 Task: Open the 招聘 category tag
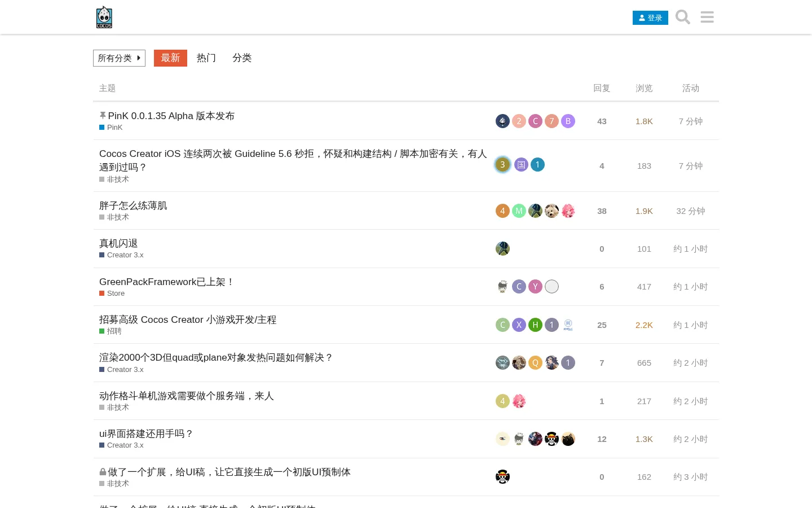pos(111,331)
